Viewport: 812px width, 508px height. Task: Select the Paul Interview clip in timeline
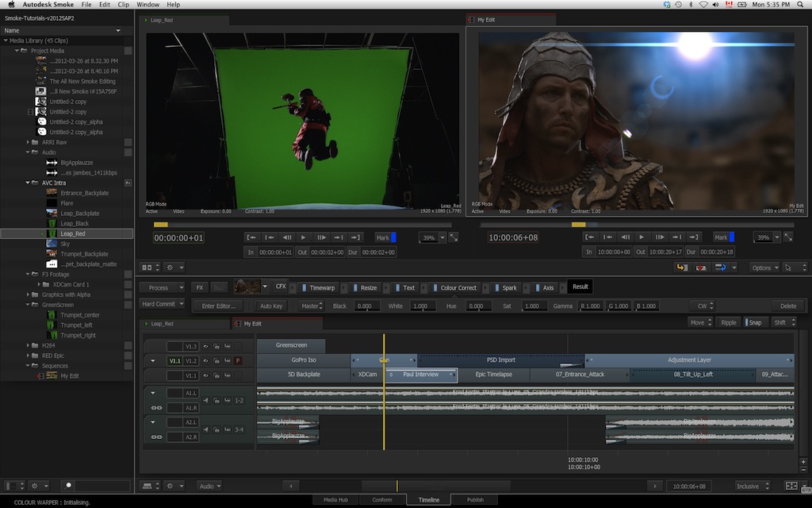tap(420, 375)
